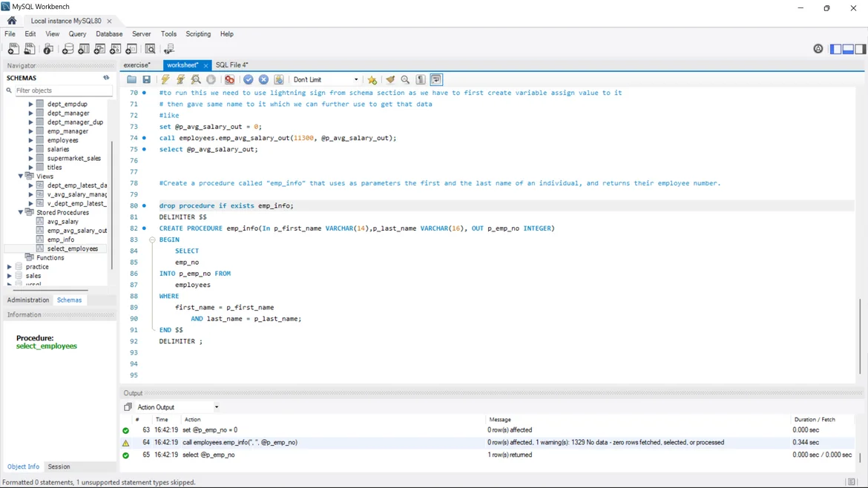The width and height of the screenshot is (868, 488).
Task: Open a new SQL tab from main toolbar
Action: [13, 49]
